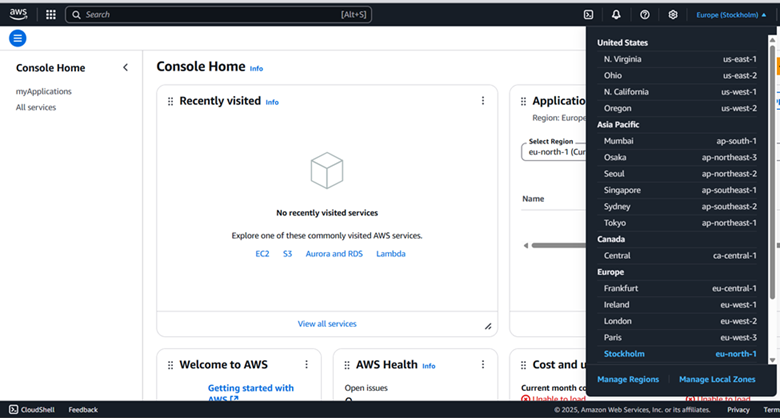Grab the AWS Health drag handle
Screen dimensions: 780x418
(347, 365)
